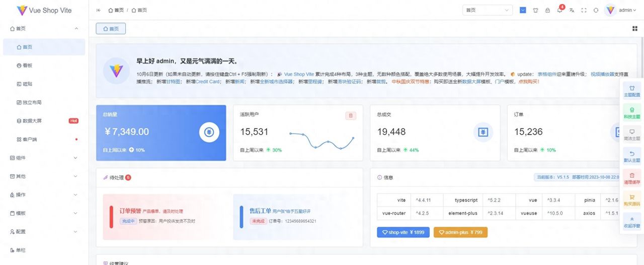Open the 滑块验证码 link

350,82
